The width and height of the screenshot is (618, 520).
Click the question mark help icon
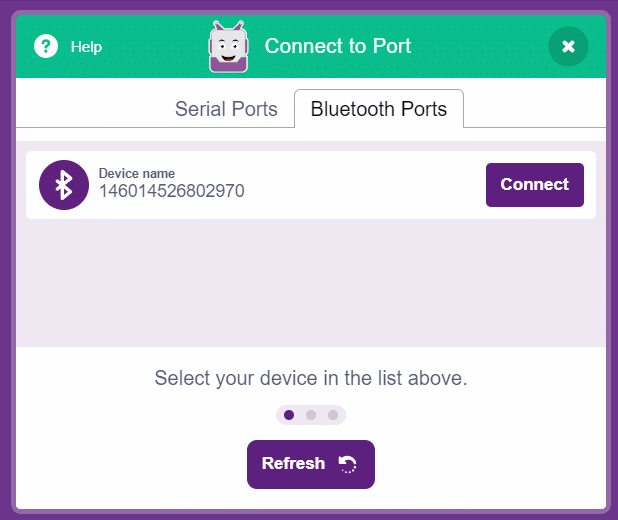[x=46, y=46]
